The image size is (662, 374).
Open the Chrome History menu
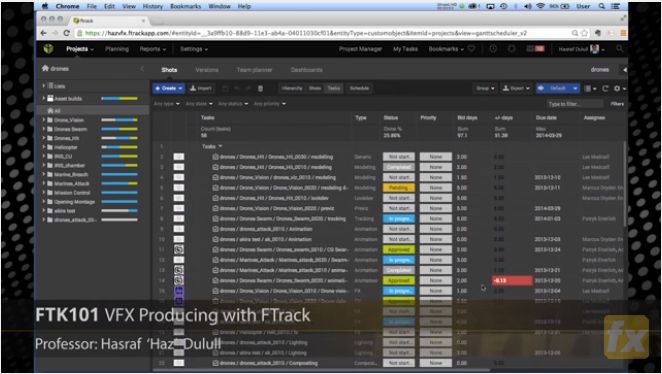[x=152, y=6]
